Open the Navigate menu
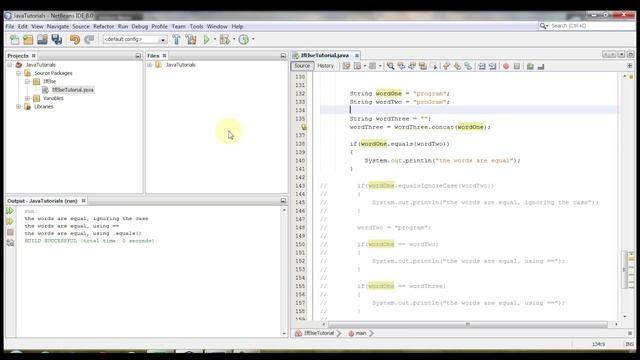This screenshot has height=360, width=640. tap(58, 27)
